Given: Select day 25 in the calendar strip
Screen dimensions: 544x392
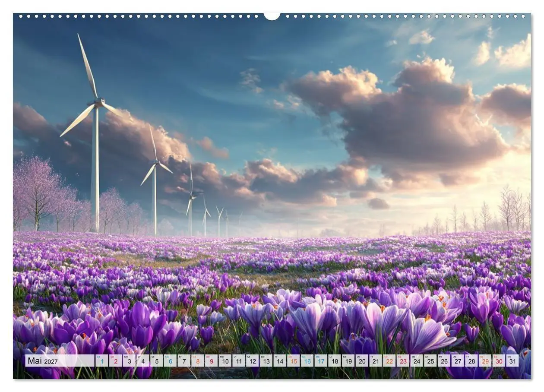Looking at the screenshot, I should click(x=430, y=360).
